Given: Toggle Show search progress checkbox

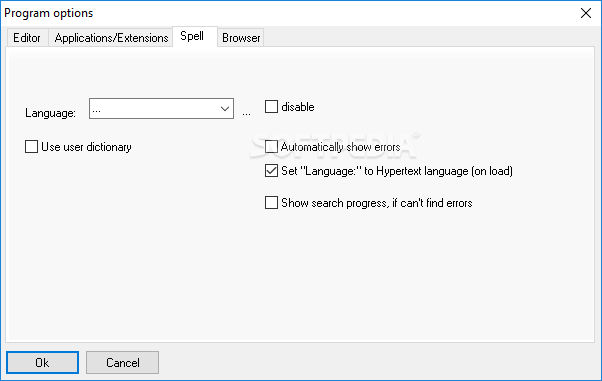Looking at the screenshot, I should [x=271, y=203].
